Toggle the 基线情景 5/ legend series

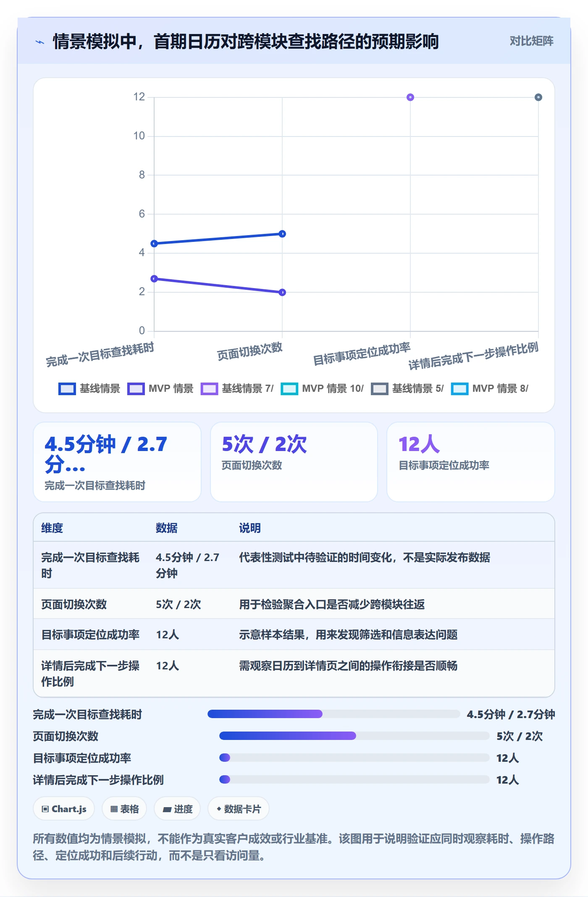pos(407,388)
